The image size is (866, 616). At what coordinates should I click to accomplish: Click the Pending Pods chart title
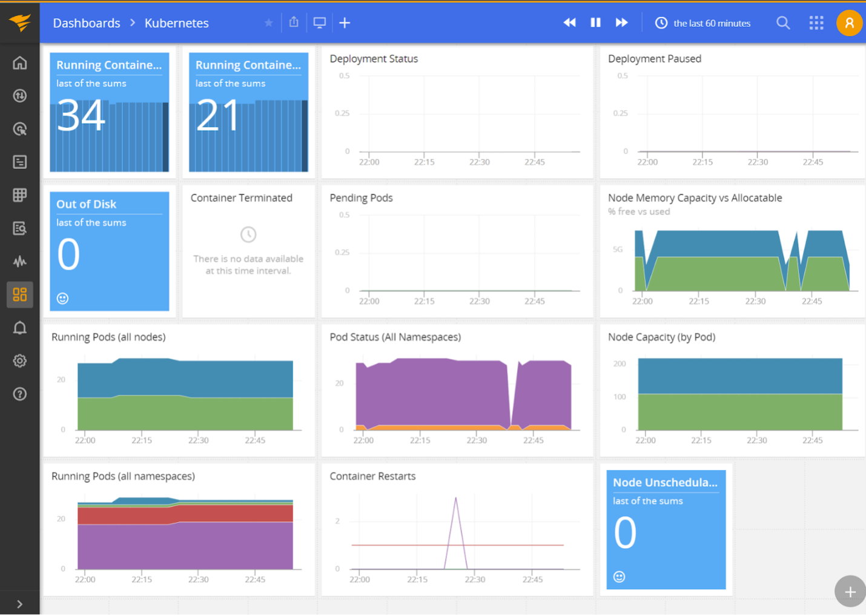(x=362, y=198)
